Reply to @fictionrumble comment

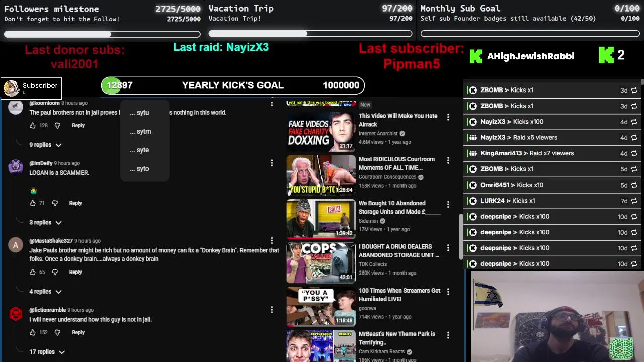pyautogui.click(x=78, y=332)
